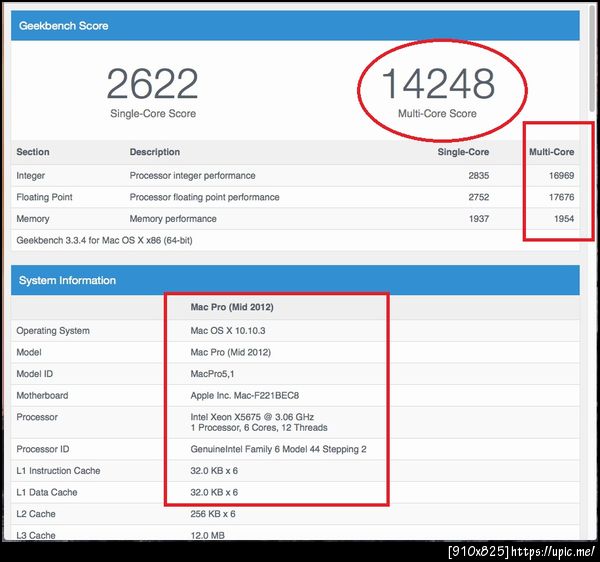600x562 pixels.
Task: Click GenuineIntel Family 6 Model 44 value
Action: coord(279,449)
